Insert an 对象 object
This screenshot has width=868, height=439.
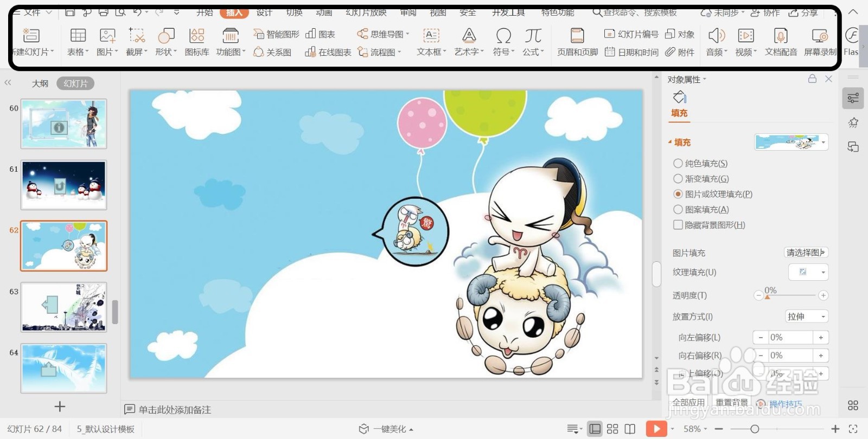point(680,34)
